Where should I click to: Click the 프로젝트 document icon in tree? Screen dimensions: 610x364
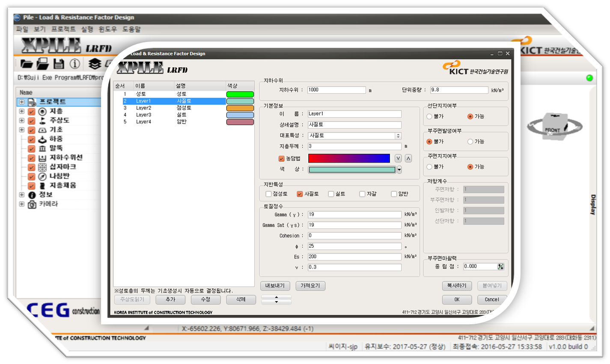pyautogui.click(x=32, y=102)
